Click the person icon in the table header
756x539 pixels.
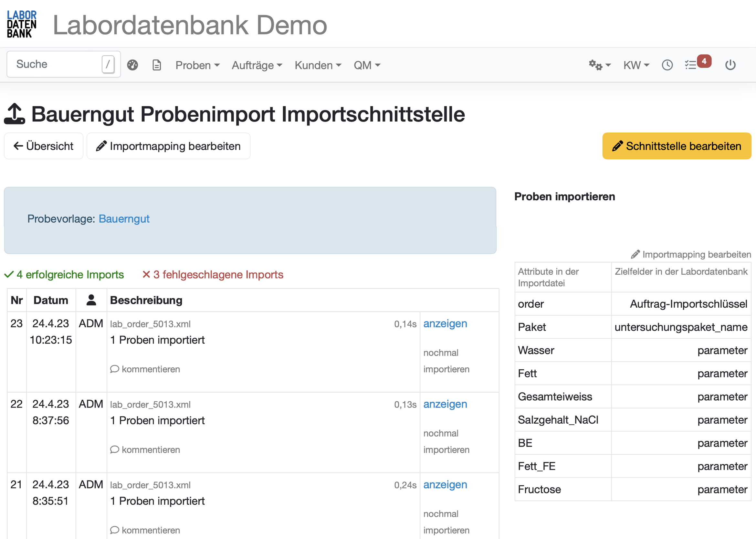point(91,300)
